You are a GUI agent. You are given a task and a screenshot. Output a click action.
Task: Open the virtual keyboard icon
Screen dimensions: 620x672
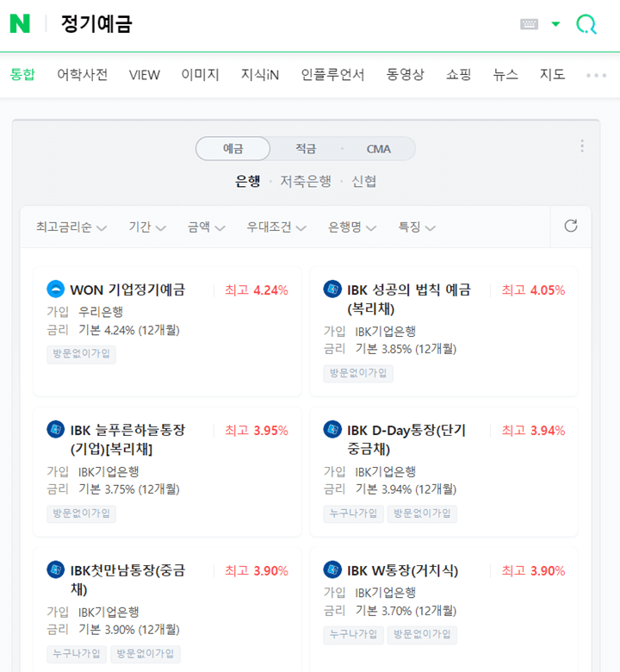coord(530,24)
